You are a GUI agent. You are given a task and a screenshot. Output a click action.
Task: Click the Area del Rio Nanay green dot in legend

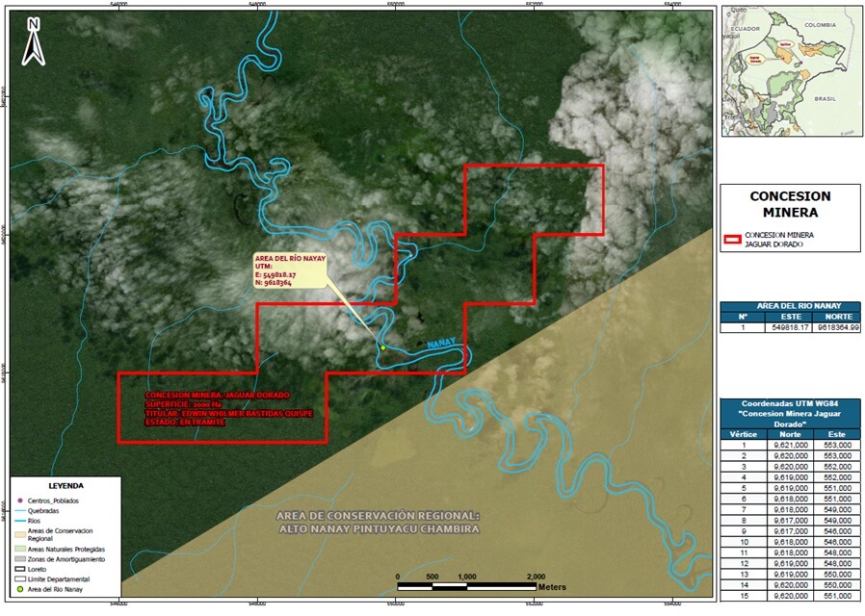tap(20, 590)
